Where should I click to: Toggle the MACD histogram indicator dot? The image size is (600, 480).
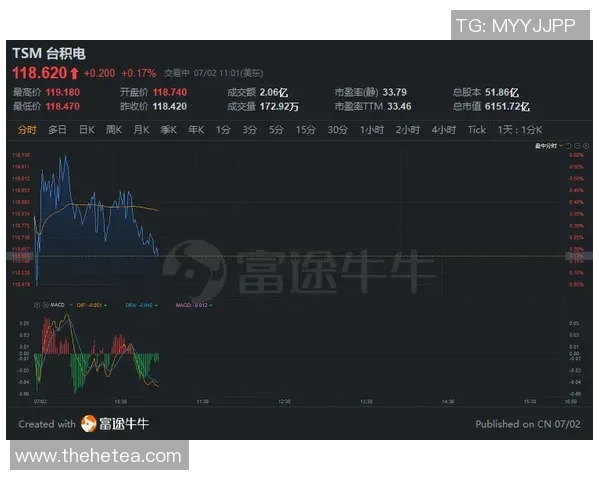tap(211, 305)
